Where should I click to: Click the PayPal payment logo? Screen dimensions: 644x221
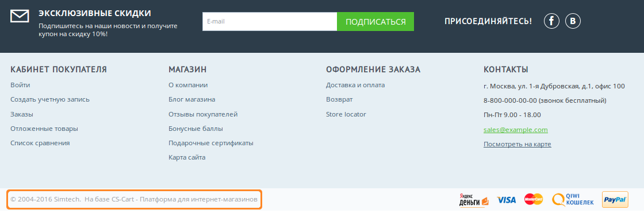(615, 200)
